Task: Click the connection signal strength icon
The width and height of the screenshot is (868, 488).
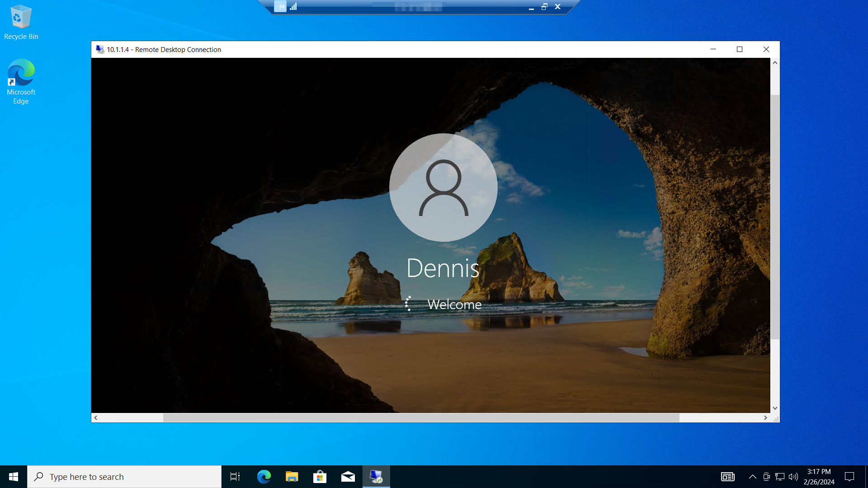Action: pyautogui.click(x=293, y=6)
